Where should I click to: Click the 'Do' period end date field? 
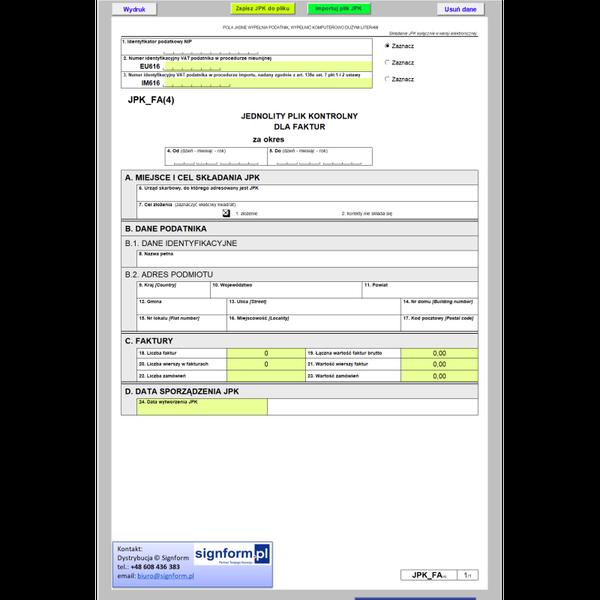tap(320, 157)
